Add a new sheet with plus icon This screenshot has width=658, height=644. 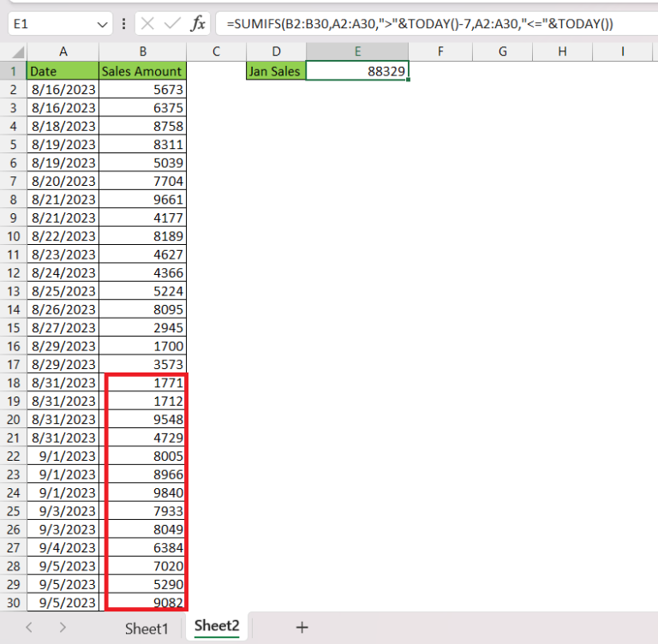tap(302, 627)
